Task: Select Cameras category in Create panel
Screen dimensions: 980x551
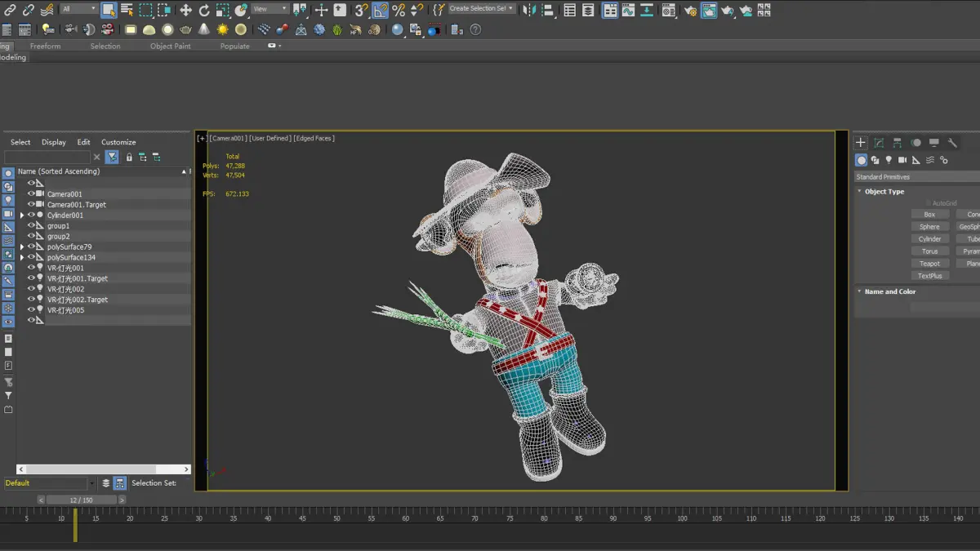Action: [x=902, y=160]
